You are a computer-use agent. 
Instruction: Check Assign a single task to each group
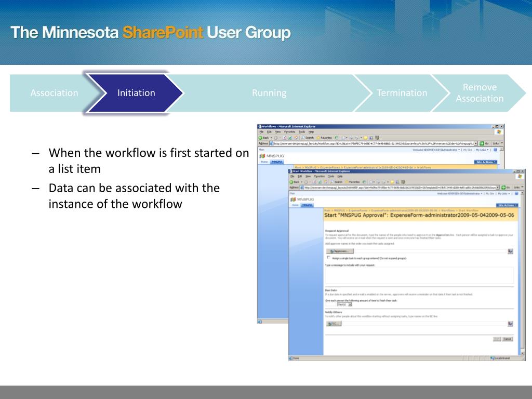[328, 258]
